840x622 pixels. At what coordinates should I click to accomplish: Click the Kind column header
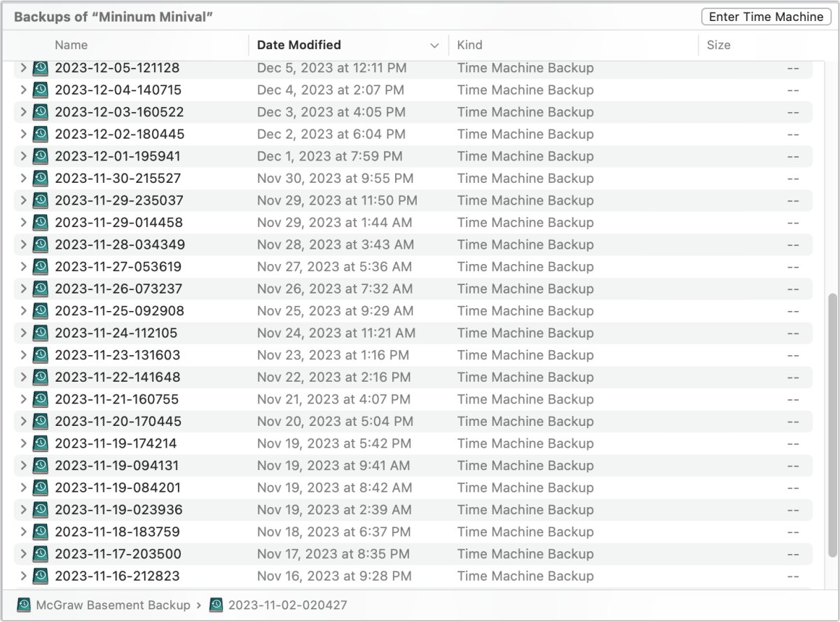(x=469, y=45)
